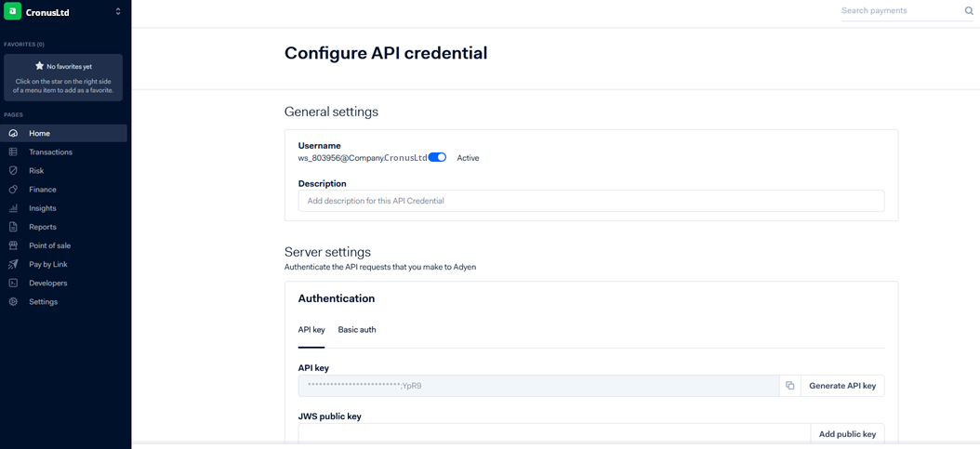980x449 pixels.
Task: Click the Settings gear icon
Action: (13, 302)
